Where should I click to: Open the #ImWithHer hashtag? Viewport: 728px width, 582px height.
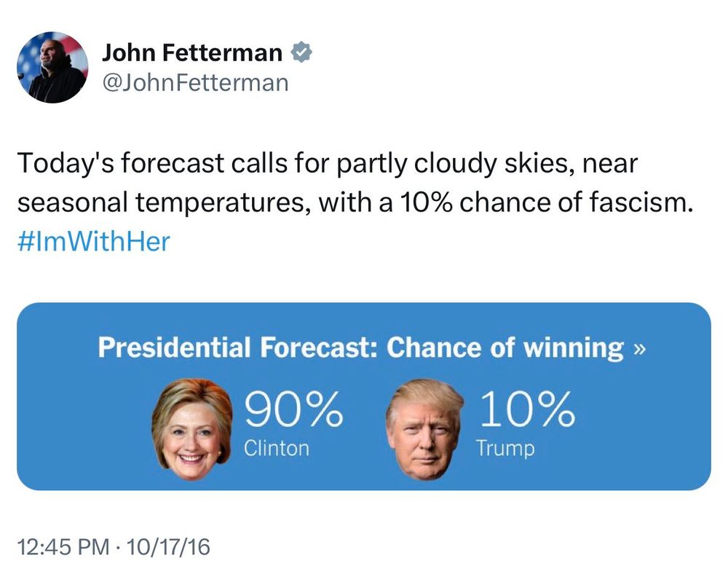(92, 241)
